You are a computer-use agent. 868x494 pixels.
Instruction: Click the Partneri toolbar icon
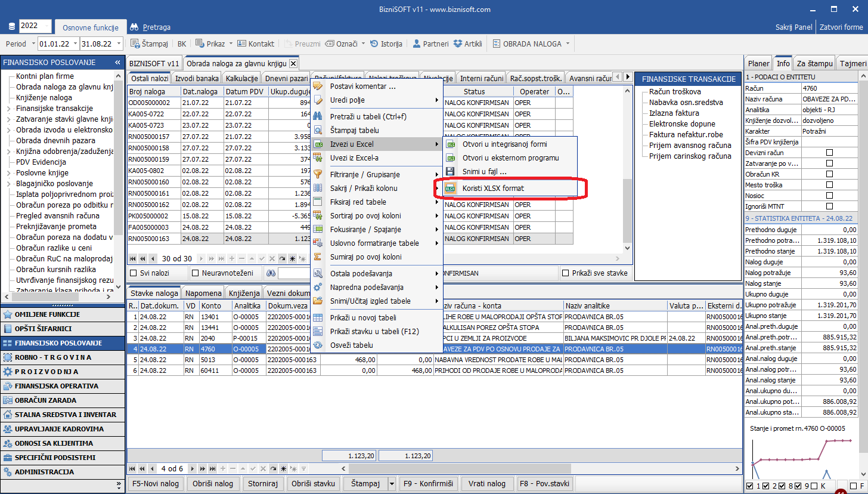pos(417,44)
